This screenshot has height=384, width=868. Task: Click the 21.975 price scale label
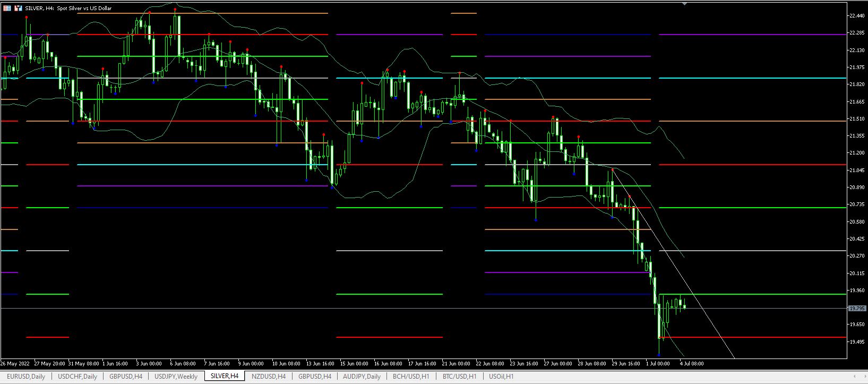pyautogui.click(x=857, y=67)
